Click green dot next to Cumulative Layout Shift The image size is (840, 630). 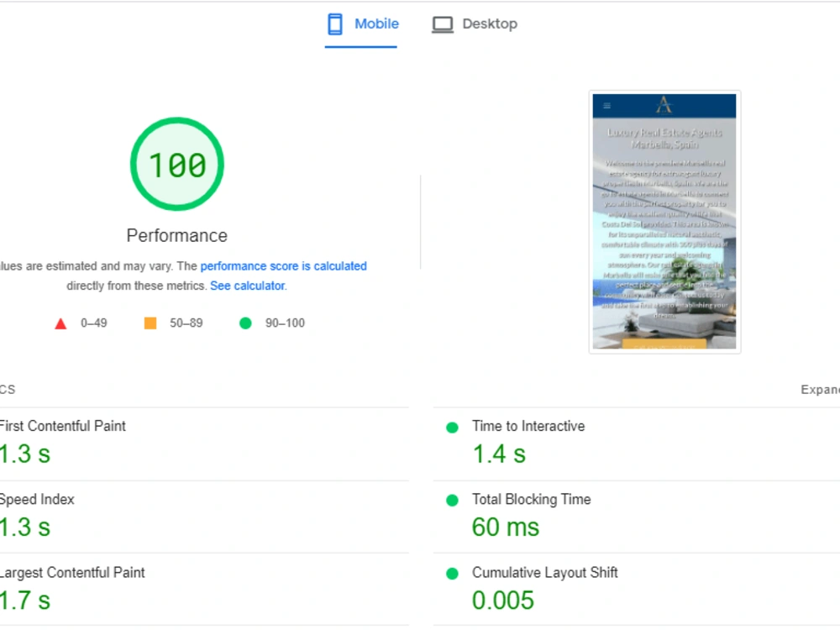click(x=452, y=574)
